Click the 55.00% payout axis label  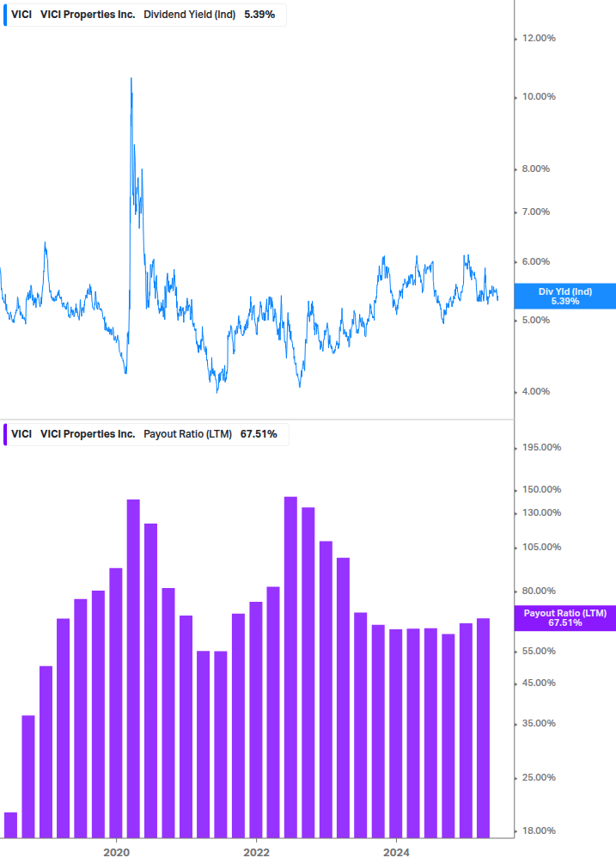pos(539,652)
